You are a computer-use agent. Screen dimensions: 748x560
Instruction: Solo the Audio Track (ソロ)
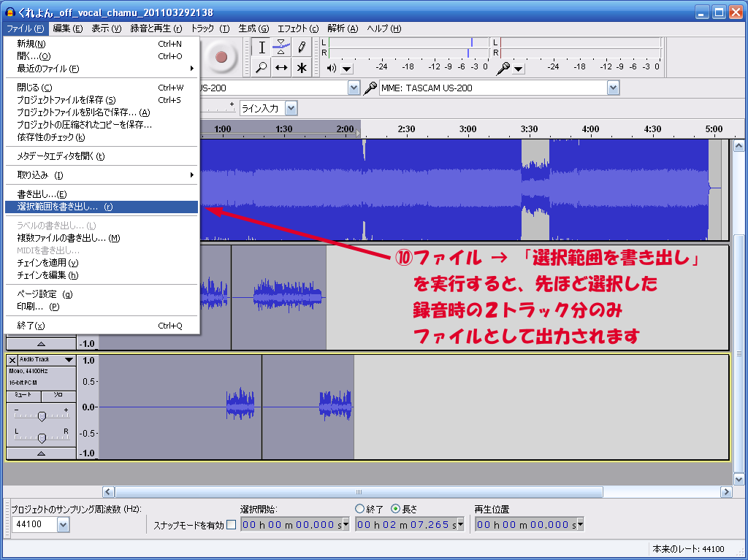58,396
